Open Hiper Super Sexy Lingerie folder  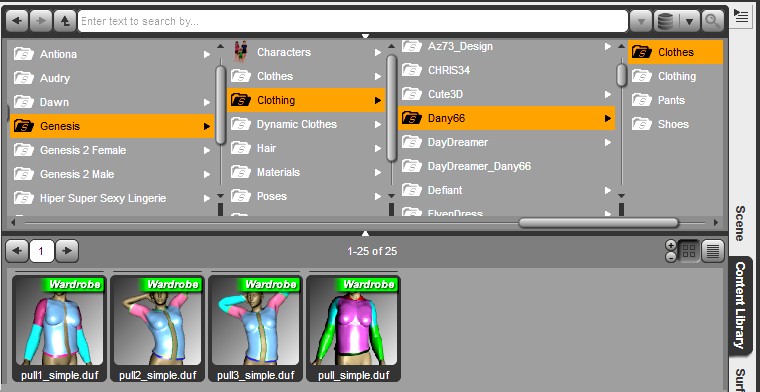coord(111,198)
